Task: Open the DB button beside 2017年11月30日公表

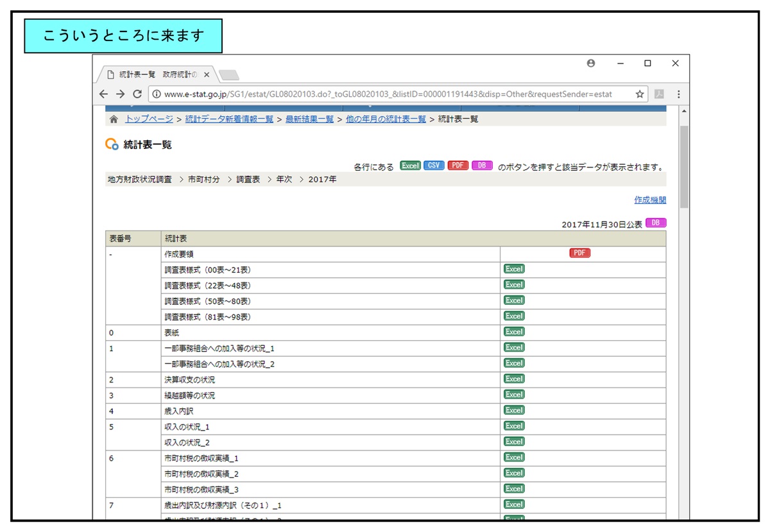Action: [x=656, y=223]
